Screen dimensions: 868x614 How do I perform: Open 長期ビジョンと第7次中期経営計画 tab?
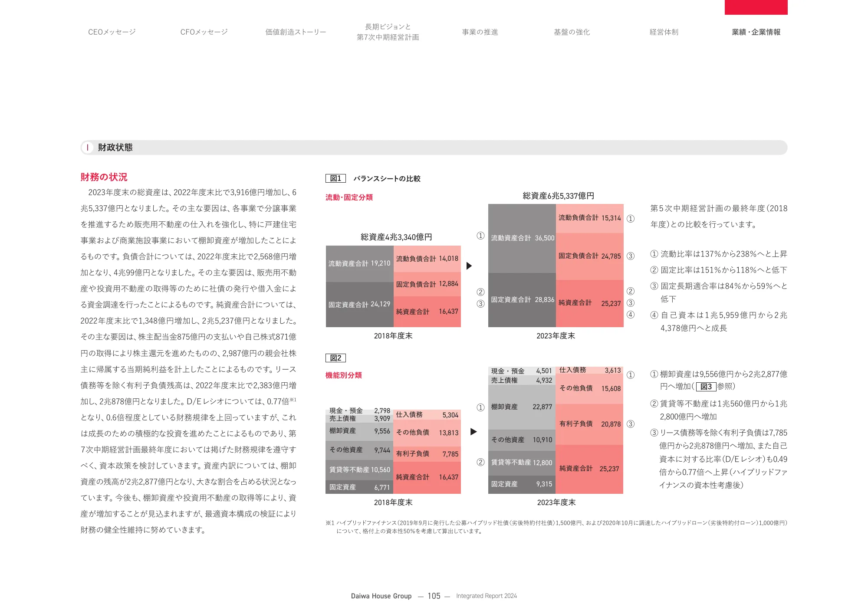tap(388, 32)
